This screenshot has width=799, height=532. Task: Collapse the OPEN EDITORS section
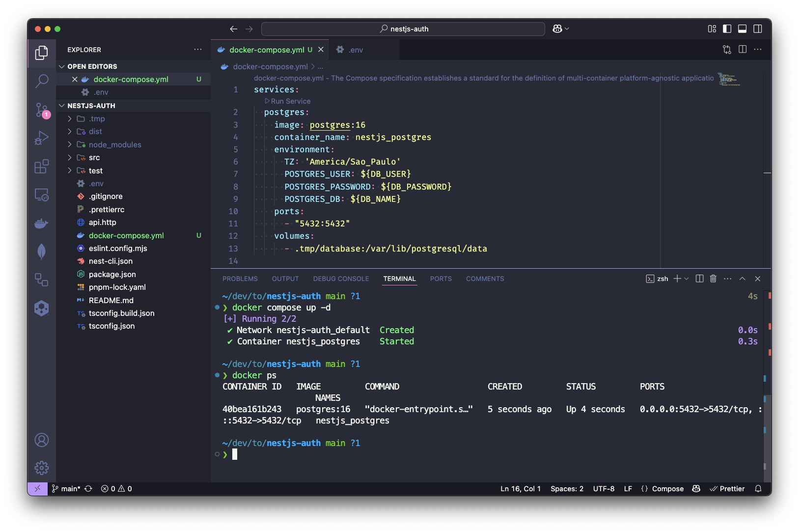62,66
